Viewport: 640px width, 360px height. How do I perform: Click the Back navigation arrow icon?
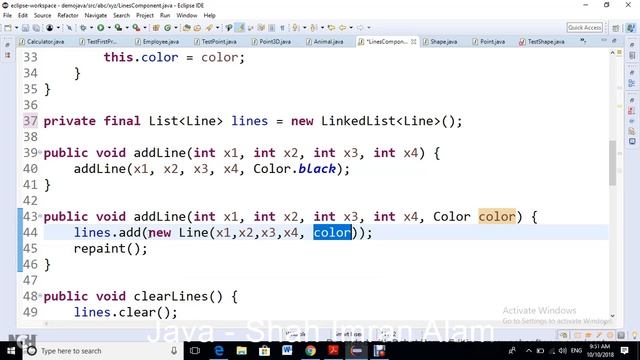[342, 28]
